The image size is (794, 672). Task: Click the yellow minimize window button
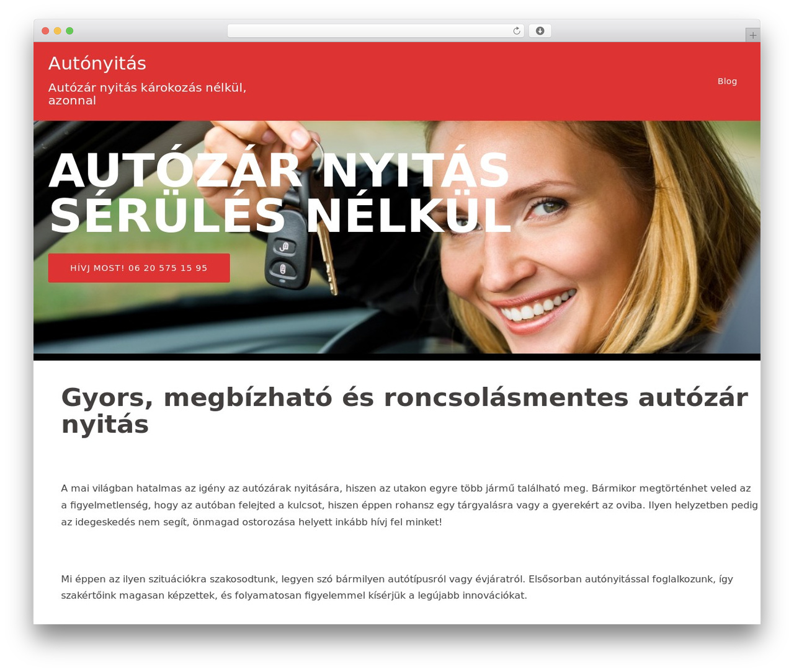tap(58, 31)
